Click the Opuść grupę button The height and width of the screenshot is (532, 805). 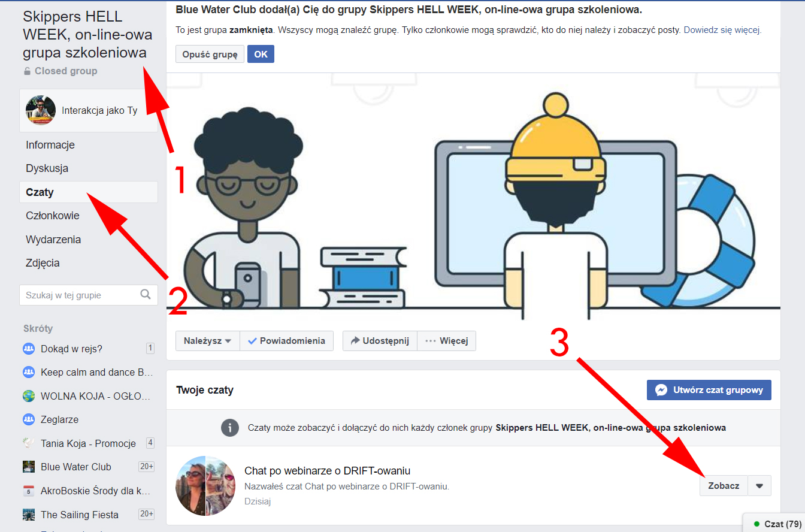(x=210, y=54)
